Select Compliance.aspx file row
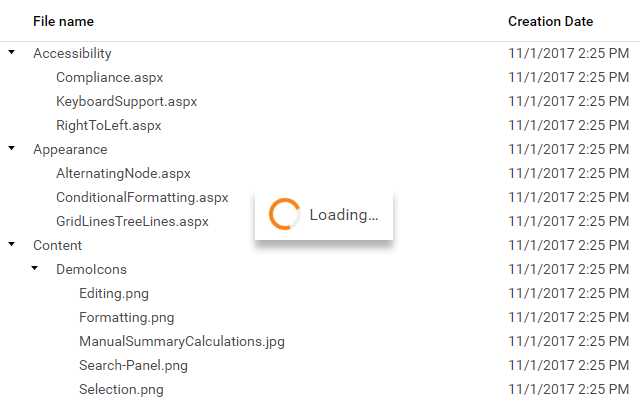This screenshot has width=640, height=400. pos(109,77)
